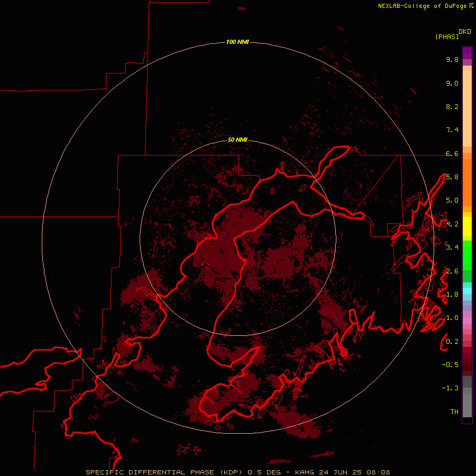
Task: Click the 5.8 legend value
Action: click(452, 177)
